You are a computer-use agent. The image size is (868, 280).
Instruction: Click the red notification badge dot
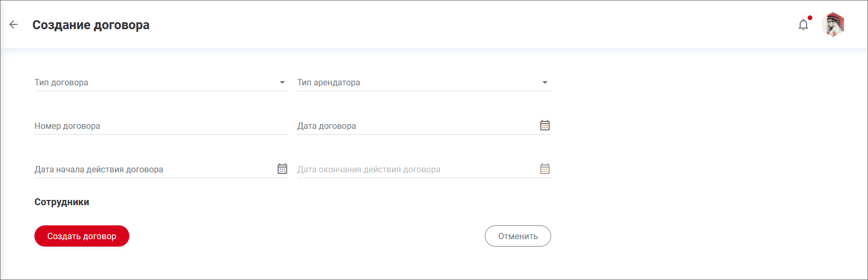pyautogui.click(x=810, y=18)
